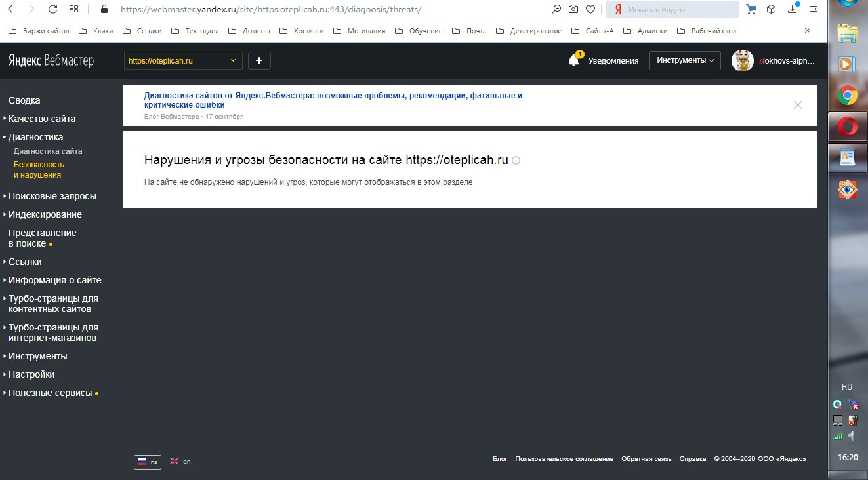Open the Почта bookmarks folder
Screen dimensions: 868x480
470,31
